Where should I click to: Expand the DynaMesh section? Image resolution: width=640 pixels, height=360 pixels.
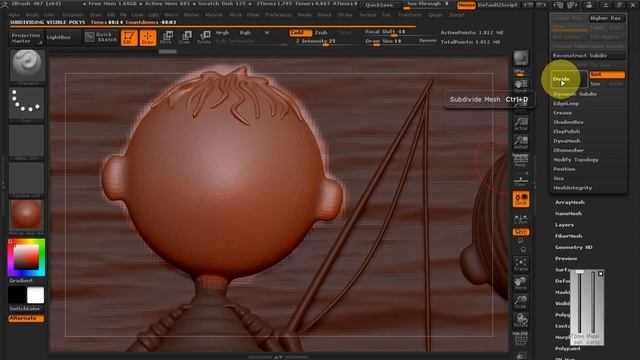coord(567,141)
